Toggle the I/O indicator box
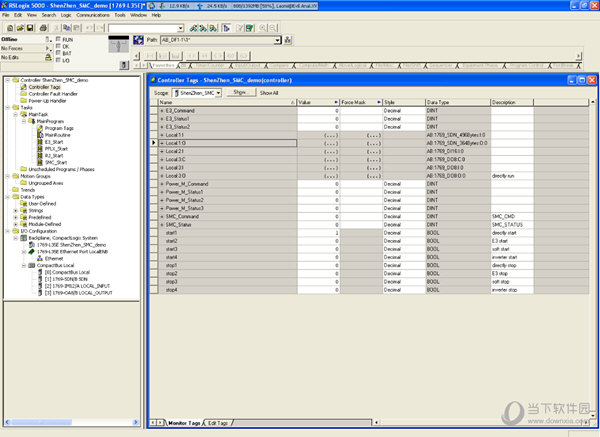 pos(58,60)
